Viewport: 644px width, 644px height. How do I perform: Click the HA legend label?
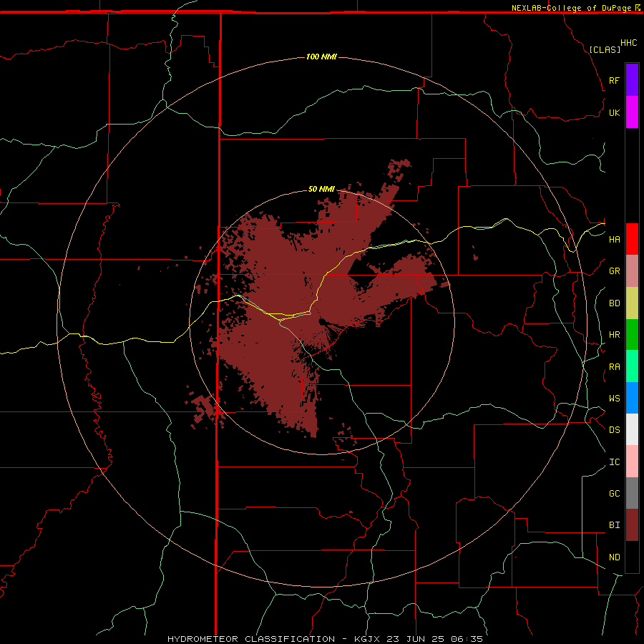(x=614, y=240)
